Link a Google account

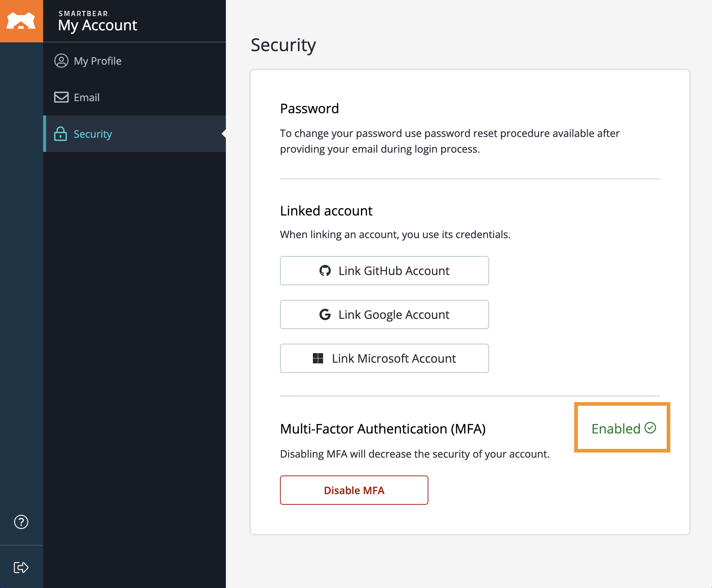tap(384, 314)
